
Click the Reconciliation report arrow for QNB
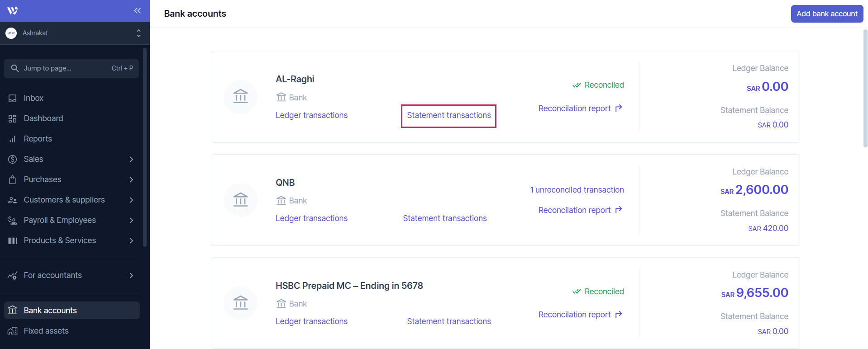point(618,210)
